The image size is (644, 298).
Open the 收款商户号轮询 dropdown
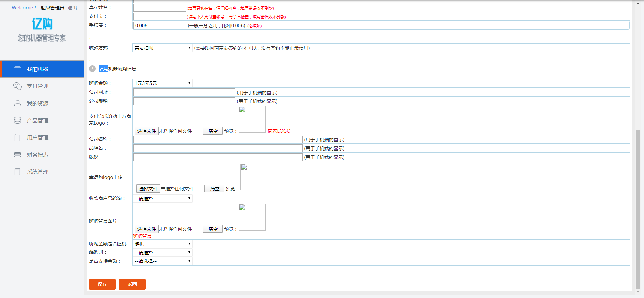[162, 198]
